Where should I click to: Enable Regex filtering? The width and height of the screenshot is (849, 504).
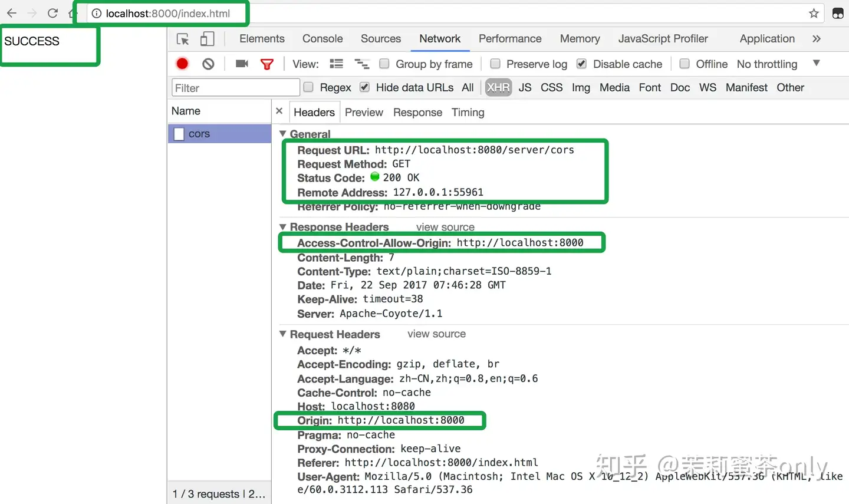tap(308, 87)
